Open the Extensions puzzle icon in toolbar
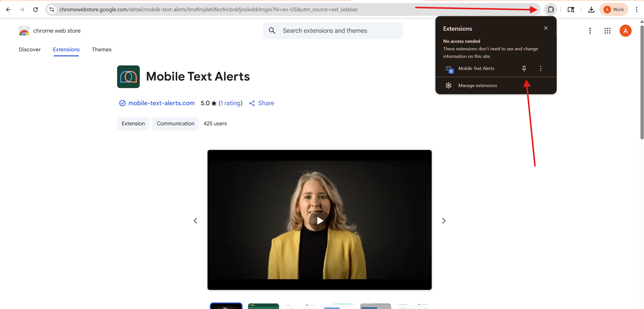Viewport: 644px width, 309px height. pyautogui.click(x=551, y=10)
